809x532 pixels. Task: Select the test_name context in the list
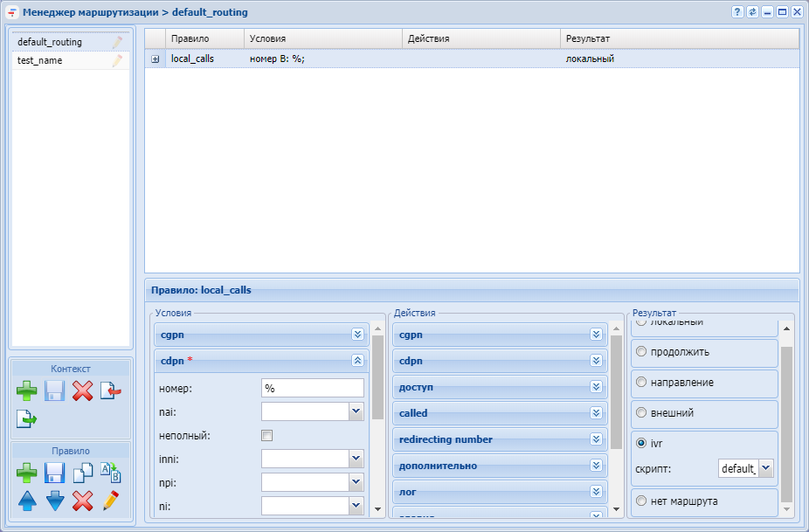40,61
